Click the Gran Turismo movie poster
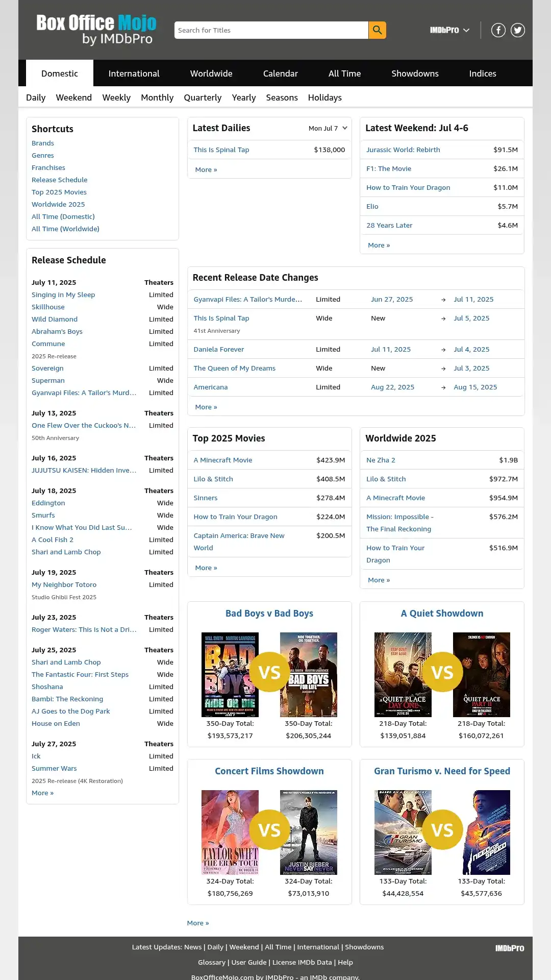 pyautogui.click(x=403, y=832)
